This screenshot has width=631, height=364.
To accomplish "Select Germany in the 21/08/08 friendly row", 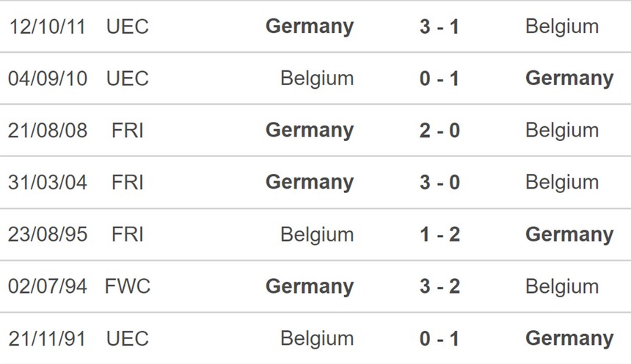I will [x=310, y=131].
